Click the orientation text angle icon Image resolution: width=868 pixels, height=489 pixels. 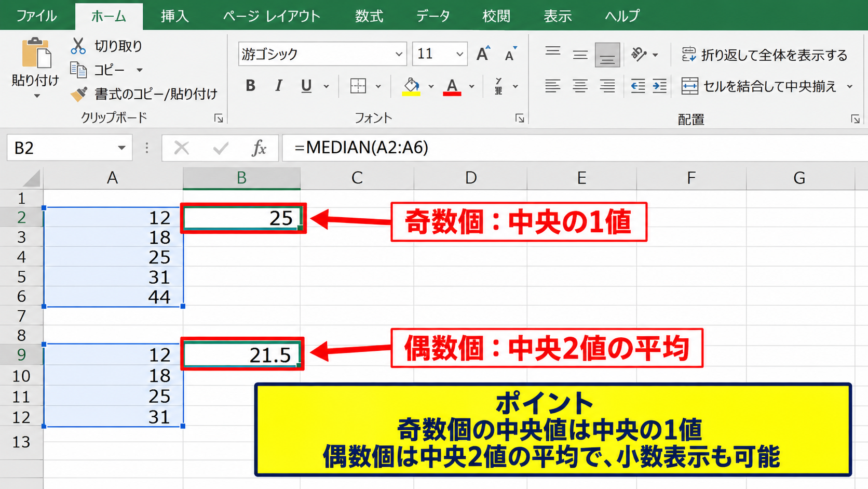[x=639, y=54]
